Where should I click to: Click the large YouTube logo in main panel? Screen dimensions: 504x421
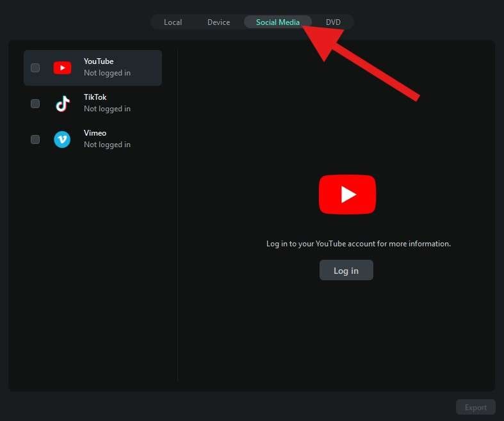tap(348, 195)
